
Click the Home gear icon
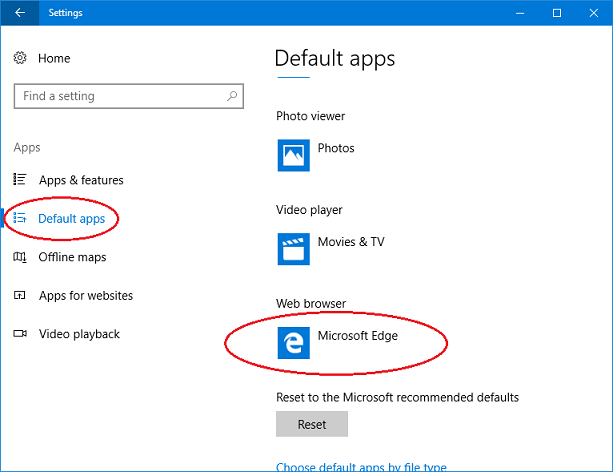[x=20, y=59]
